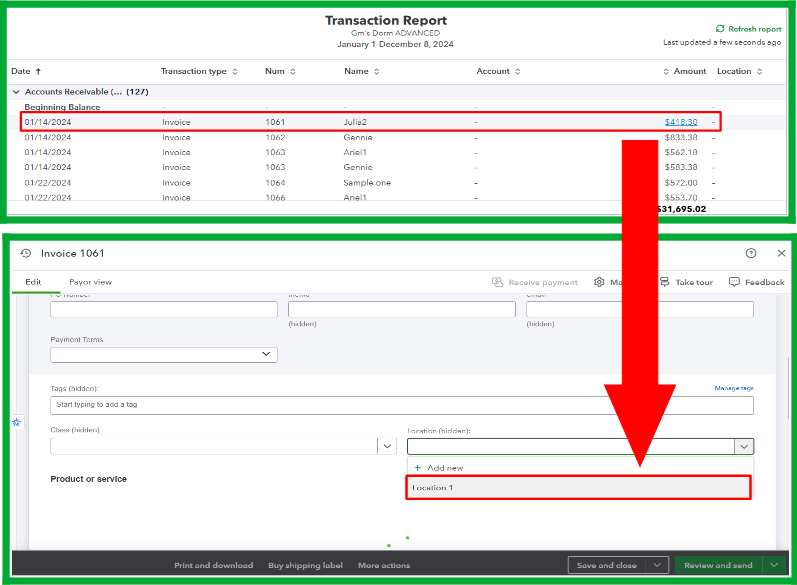
Task: Click Buy shipping label
Action: [x=305, y=565]
